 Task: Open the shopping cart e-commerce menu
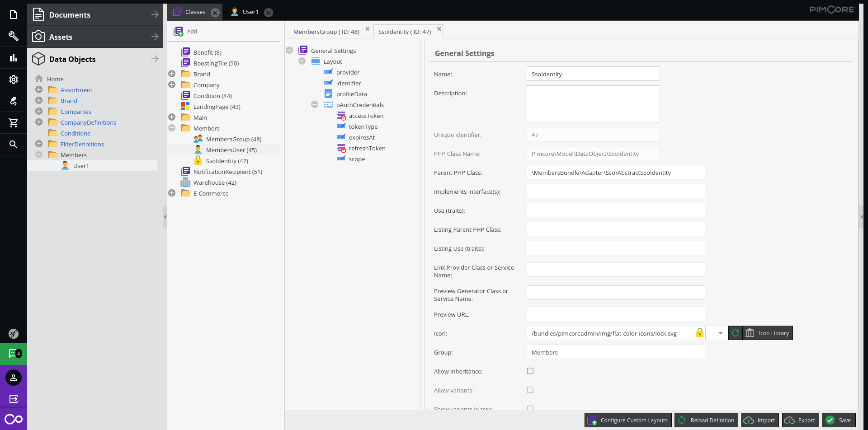click(14, 123)
